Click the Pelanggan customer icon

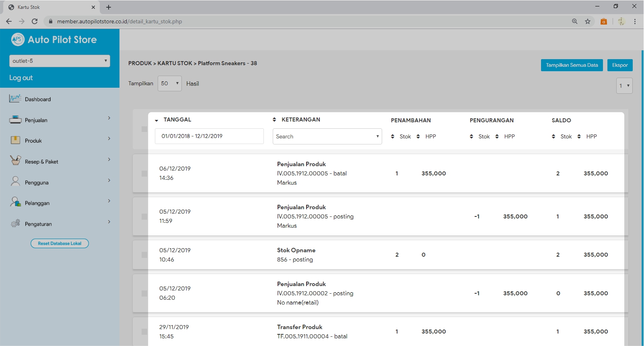coord(15,202)
